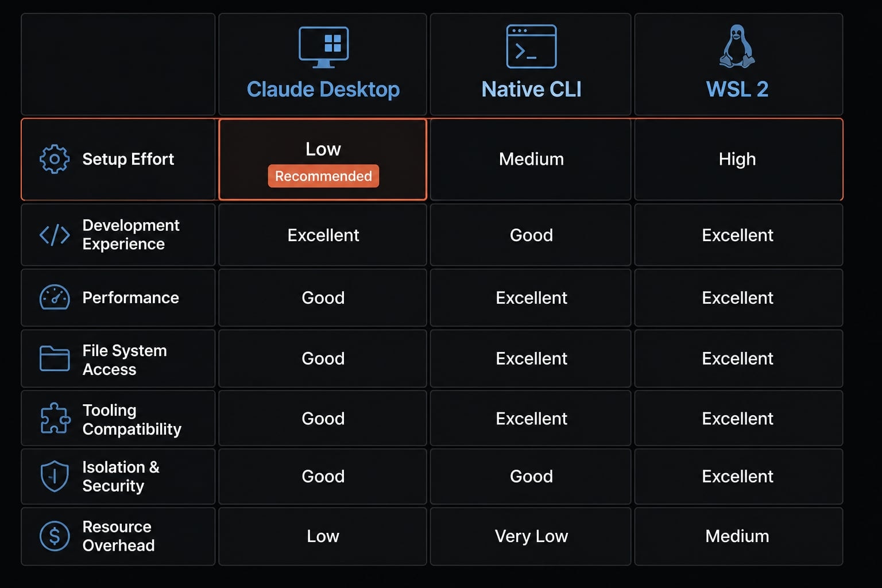Click Good in the File System Access row
The image size is (882, 588).
323,358
